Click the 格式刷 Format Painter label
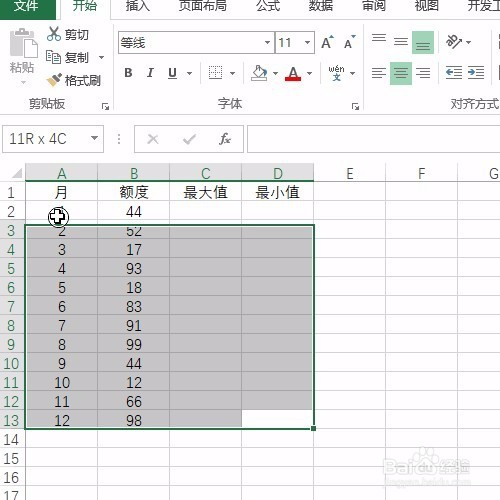This screenshot has height=500, width=500. pyautogui.click(x=83, y=80)
